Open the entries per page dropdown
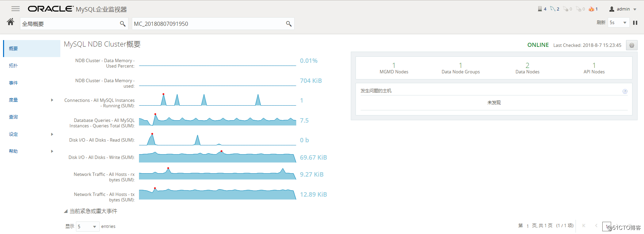Viewport: 644px width, 234px height. pos(87,227)
